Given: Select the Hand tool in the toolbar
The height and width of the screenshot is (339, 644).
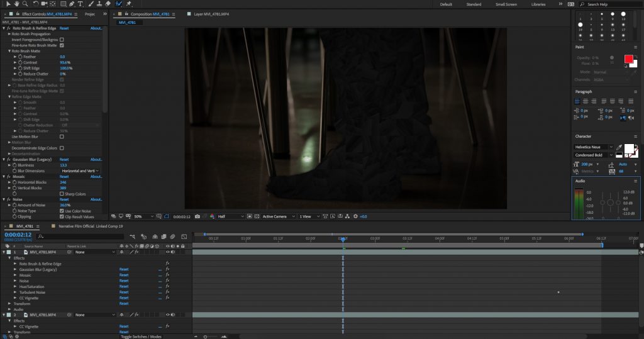Looking at the screenshot, I should pos(15,4).
